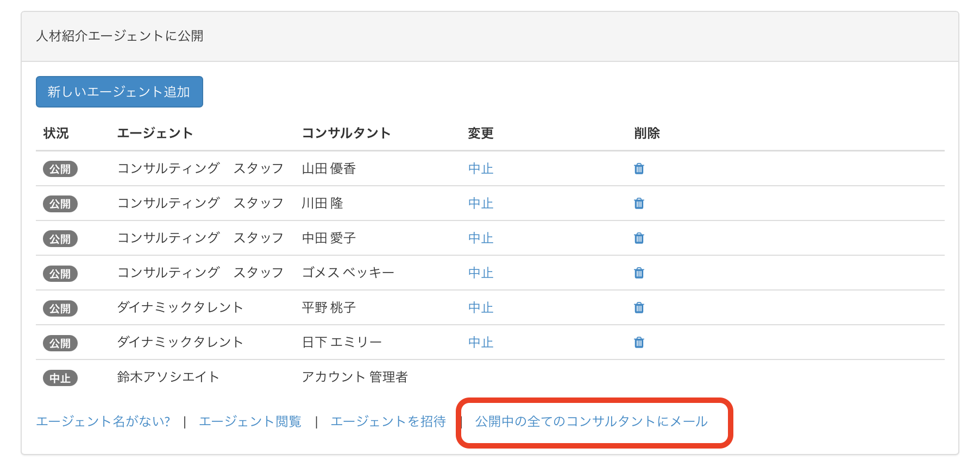Click 中止 link for 日下 エミリー
This screenshot has height=467, width=980.
pyautogui.click(x=480, y=343)
